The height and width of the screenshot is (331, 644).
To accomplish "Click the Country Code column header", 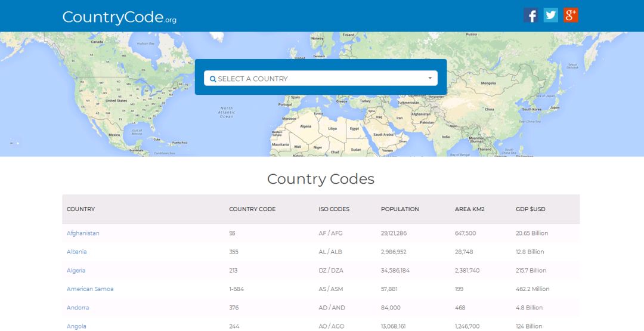I will (x=252, y=209).
